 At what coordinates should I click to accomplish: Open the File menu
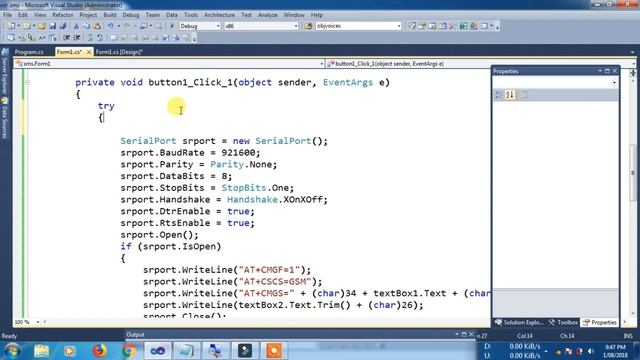7,15
